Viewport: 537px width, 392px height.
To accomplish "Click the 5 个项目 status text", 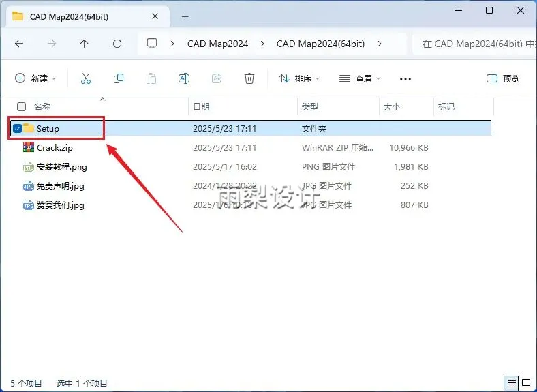I will coord(26,383).
